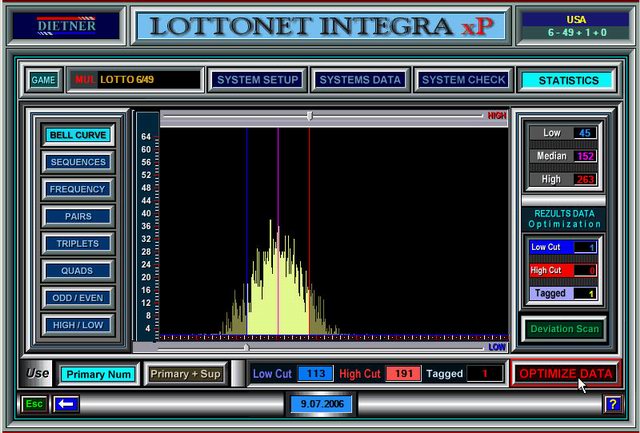Select Primary Num option
The height and width of the screenshot is (433, 640).
pos(97,374)
